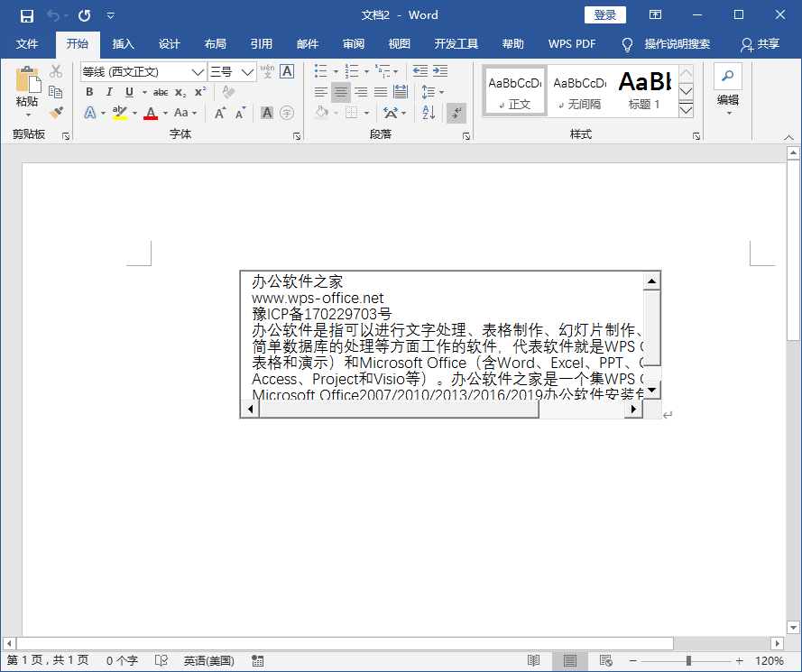The image size is (802, 672).
Task: Click the 登录 sign-in button
Action: click(605, 14)
